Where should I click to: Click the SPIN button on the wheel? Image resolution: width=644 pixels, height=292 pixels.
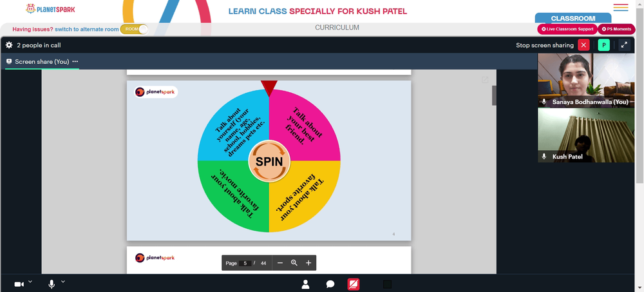(x=269, y=161)
